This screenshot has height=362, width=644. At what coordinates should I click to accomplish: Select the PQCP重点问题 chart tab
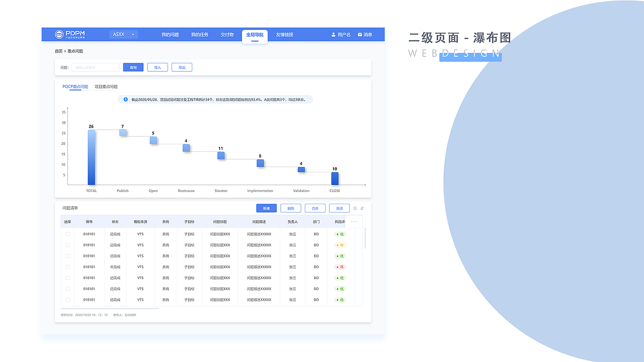(x=75, y=87)
